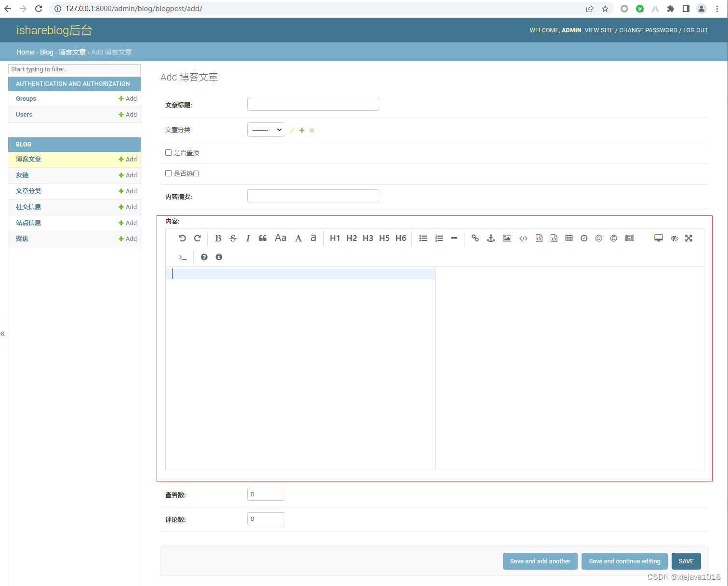This screenshot has width=728, height=586.
Task: Click the first code block file icon
Action: coord(539,238)
